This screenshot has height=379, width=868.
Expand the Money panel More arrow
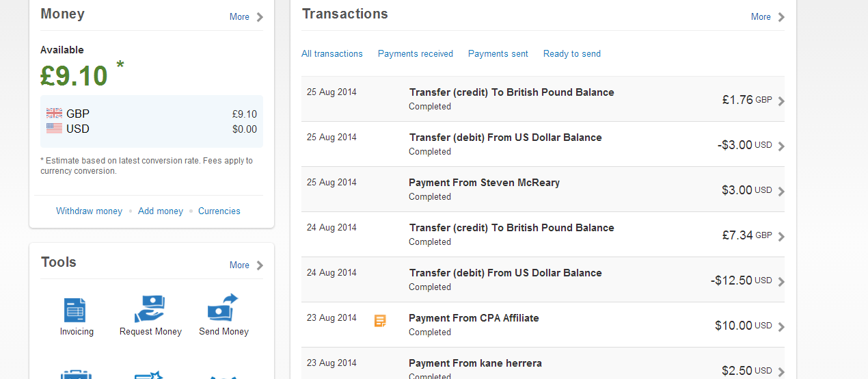coord(260,17)
